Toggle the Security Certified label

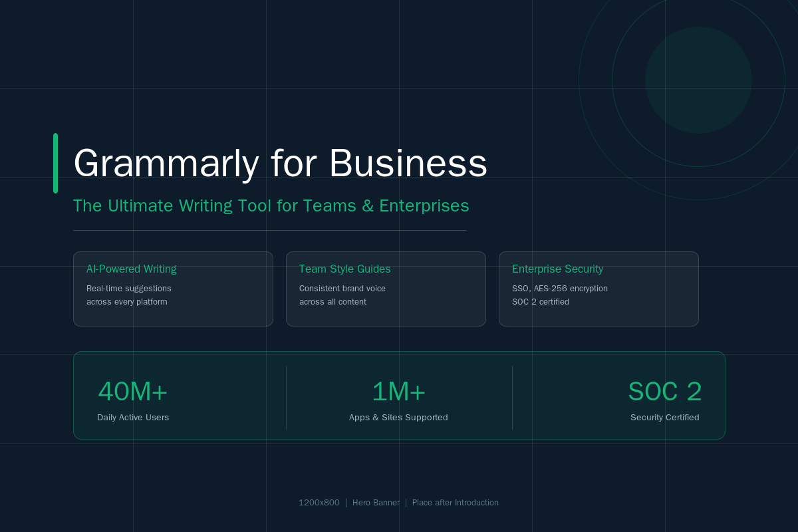click(665, 418)
